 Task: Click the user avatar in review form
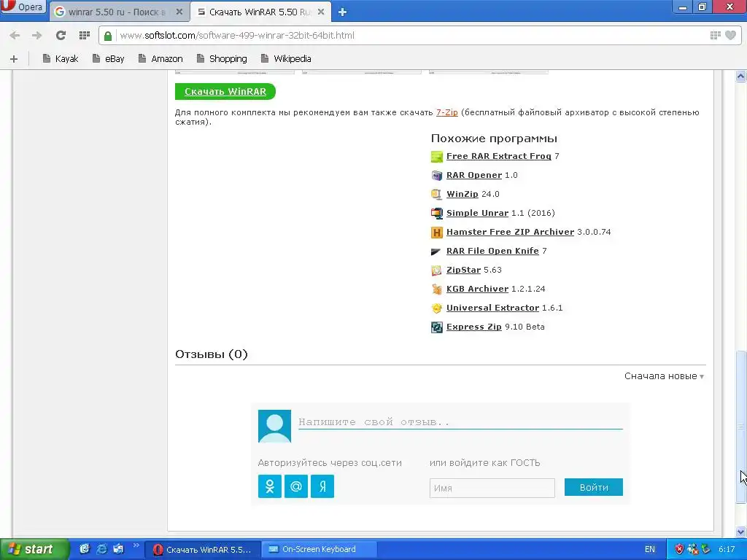[274, 426]
